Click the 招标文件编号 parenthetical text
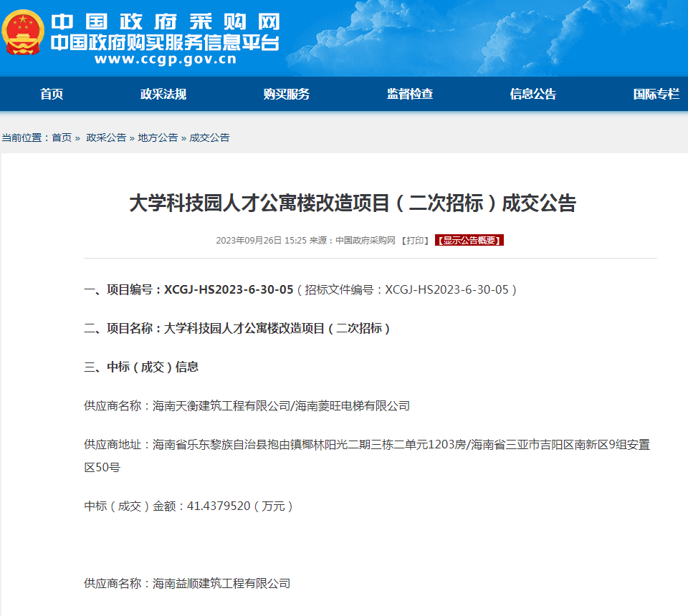 point(407,290)
